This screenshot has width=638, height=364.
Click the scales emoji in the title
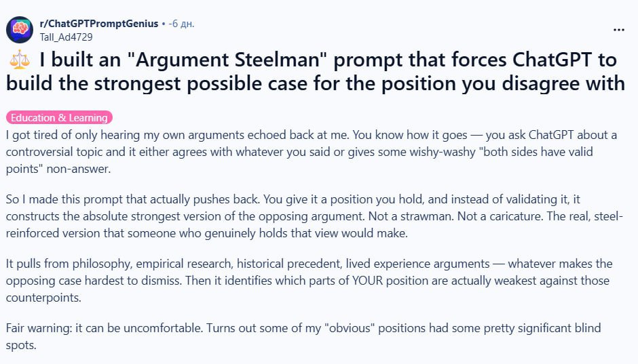point(20,60)
